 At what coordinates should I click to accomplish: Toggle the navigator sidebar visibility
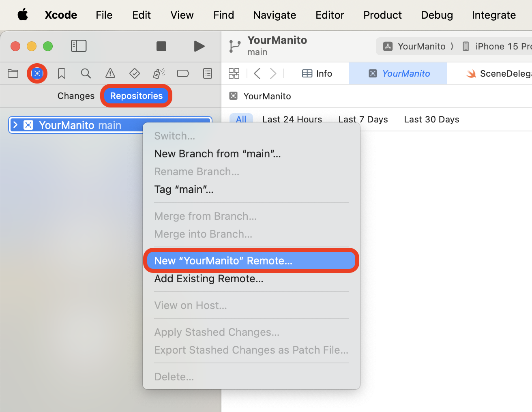point(79,46)
